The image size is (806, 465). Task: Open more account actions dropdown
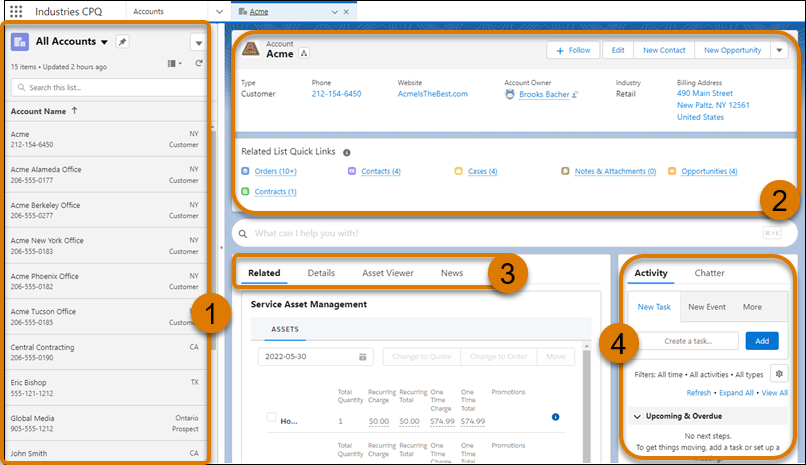(779, 50)
